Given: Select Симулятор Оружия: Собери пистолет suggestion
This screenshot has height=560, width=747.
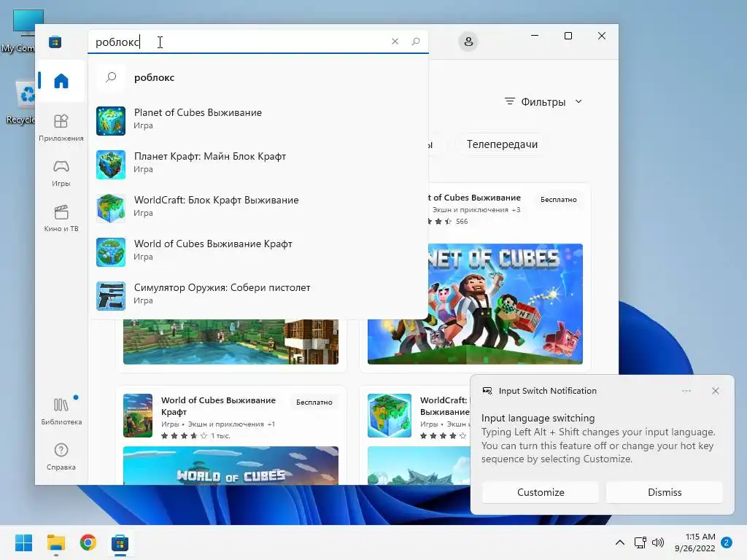Looking at the screenshot, I should [x=258, y=295].
